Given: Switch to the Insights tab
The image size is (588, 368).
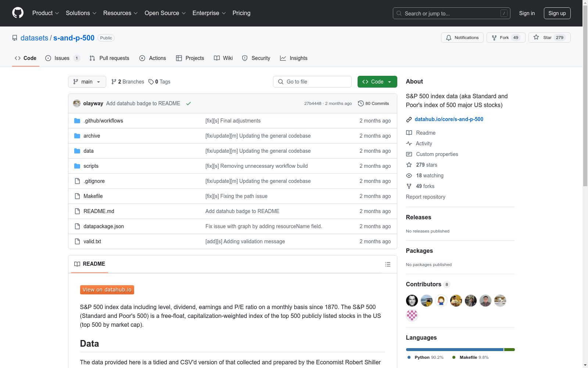Looking at the screenshot, I should (294, 58).
